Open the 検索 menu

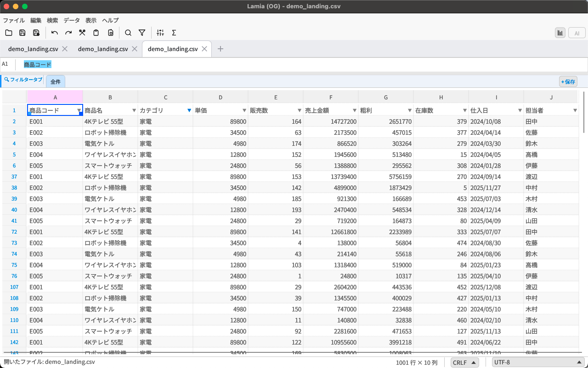coord(52,20)
